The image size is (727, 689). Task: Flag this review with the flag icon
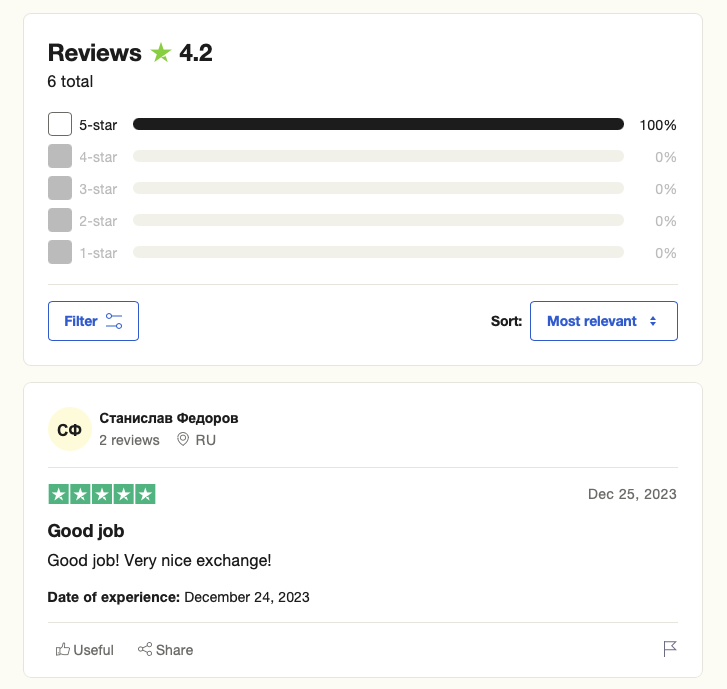pyautogui.click(x=670, y=649)
